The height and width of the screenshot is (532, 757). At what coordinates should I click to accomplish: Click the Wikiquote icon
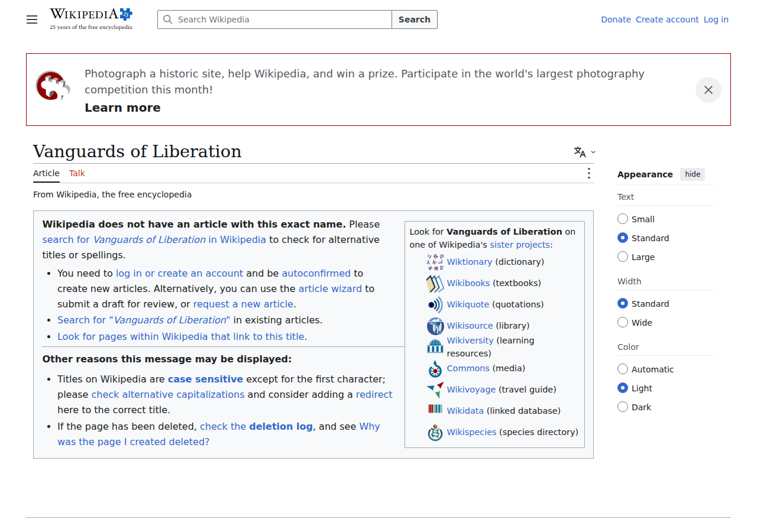click(x=435, y=305)
